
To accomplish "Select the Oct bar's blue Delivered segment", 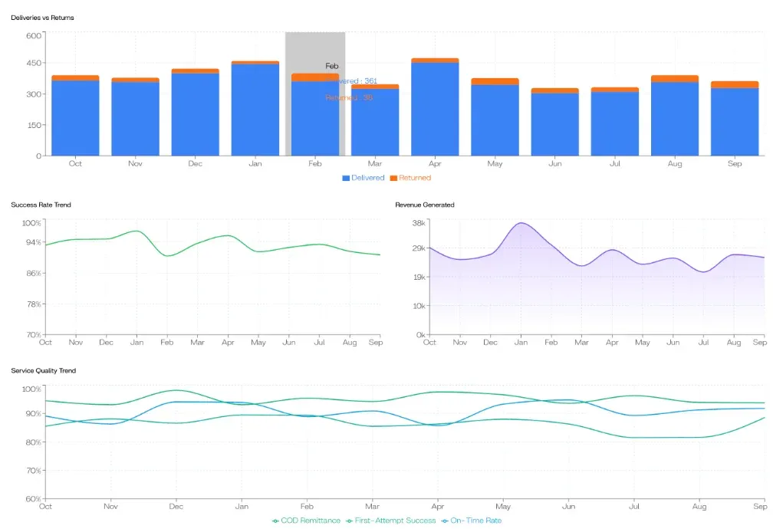I will point(75,118).
